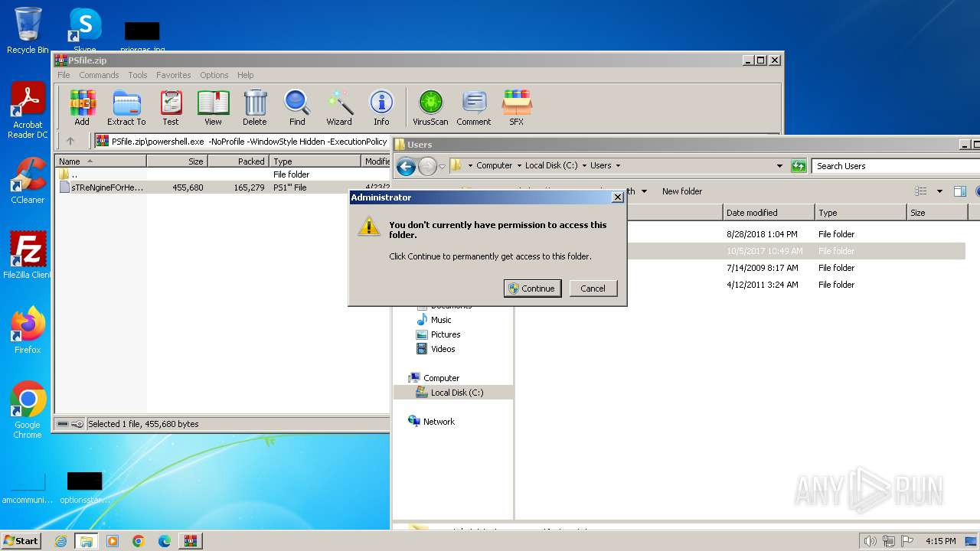980x551 pixels.
Task: Click the Add icon in WinRAR toolbar
Action: pos(82,108)
